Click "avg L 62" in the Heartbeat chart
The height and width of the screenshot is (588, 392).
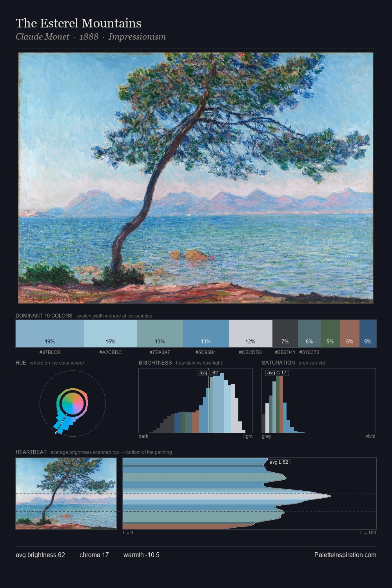pyautogui.click(x=279, y=462)
